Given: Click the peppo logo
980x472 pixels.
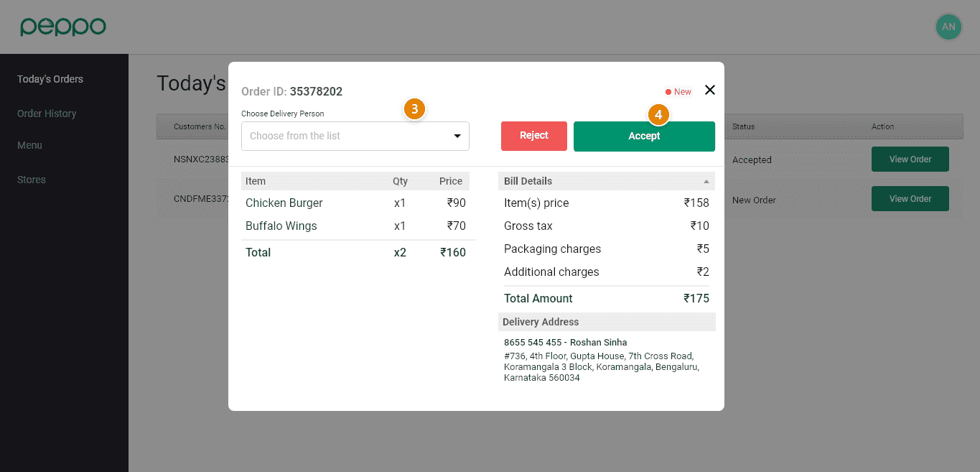Looking at the screenshot, I should [x=63, y=27].
